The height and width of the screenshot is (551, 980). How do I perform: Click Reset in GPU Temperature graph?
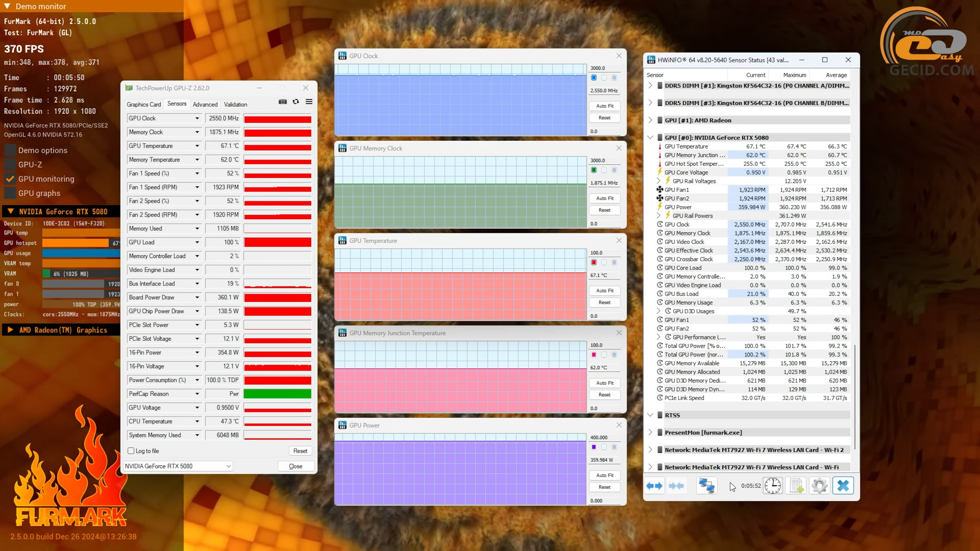click(605, 303)
